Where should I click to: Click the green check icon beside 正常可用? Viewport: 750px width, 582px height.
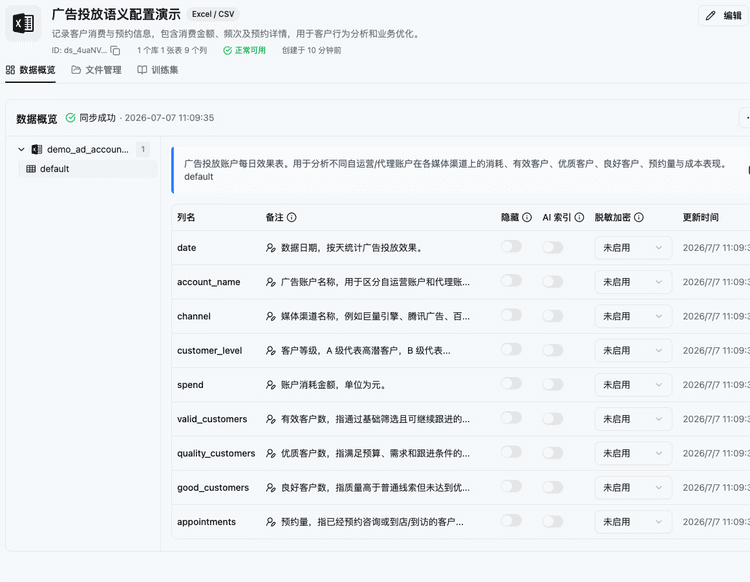click(228, 50)
